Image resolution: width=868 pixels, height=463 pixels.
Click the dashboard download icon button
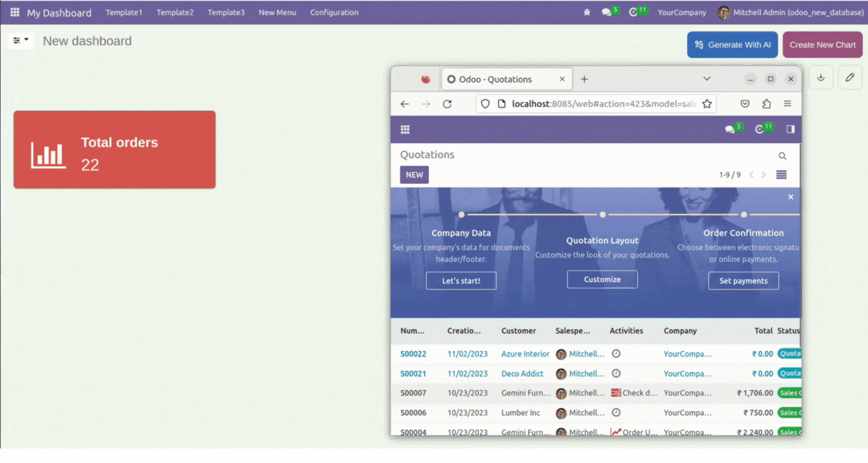(x=821, y=77)
